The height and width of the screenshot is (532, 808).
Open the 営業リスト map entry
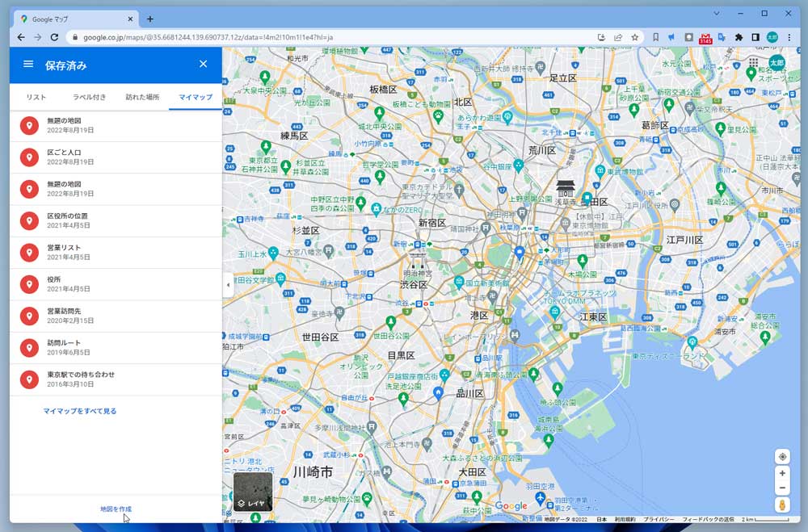pyautogui.click(x=116, y=253)
